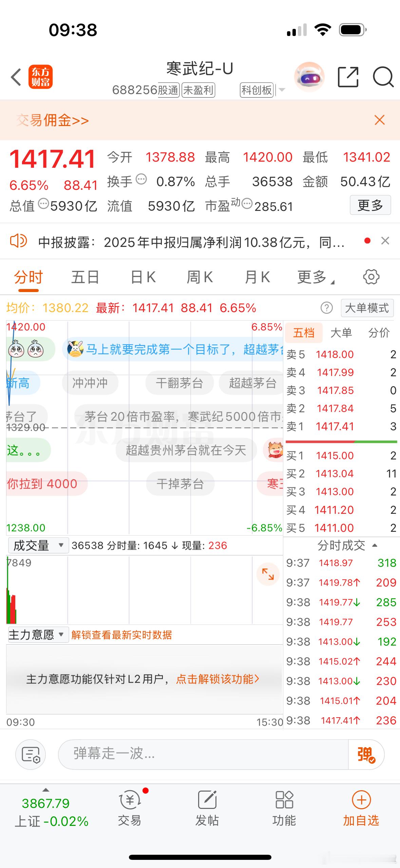Image resolution: width=400 pixels, height=868 pixels.
Task: Click the 更多 stats button
Action: point(370,205)
